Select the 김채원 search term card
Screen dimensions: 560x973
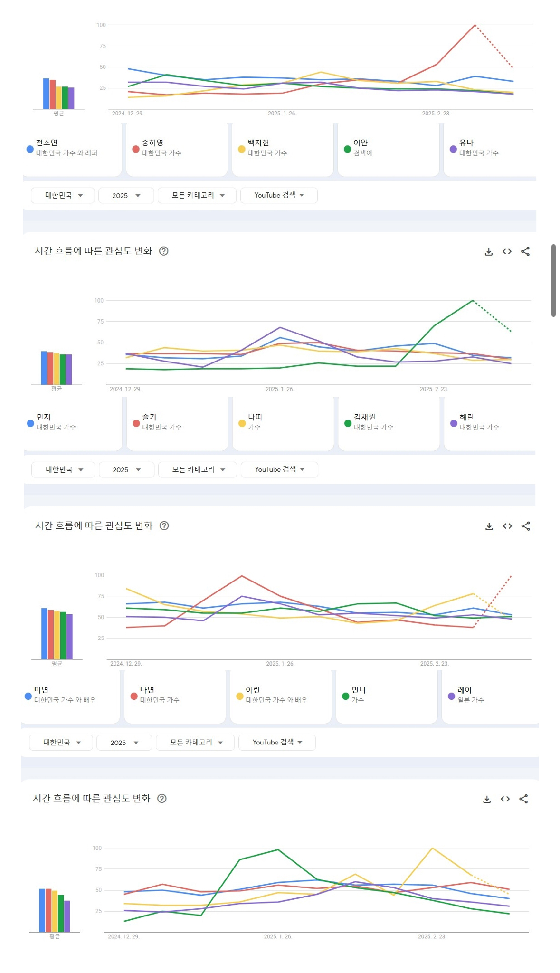[x=389, y=424]
